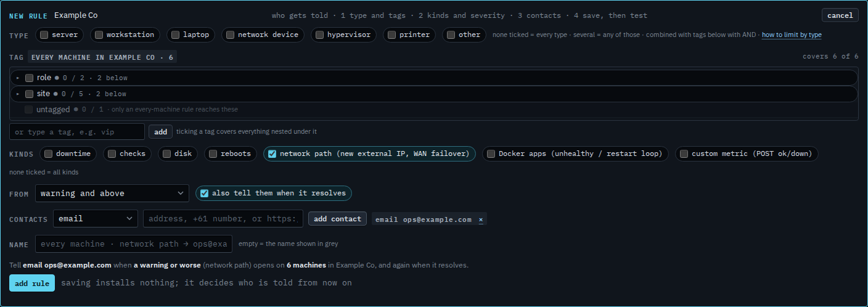This screenshot has height=307, width=868.
Task: Tick the workstation type checkbox
Action: pyautogui.click(x=99, y=35)
